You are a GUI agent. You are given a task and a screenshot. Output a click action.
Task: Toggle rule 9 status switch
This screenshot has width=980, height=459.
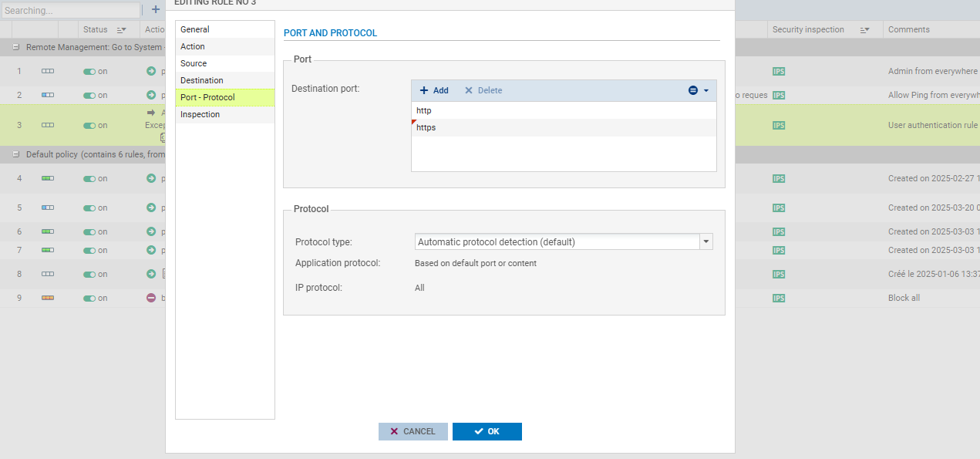(x=89, y=298)
